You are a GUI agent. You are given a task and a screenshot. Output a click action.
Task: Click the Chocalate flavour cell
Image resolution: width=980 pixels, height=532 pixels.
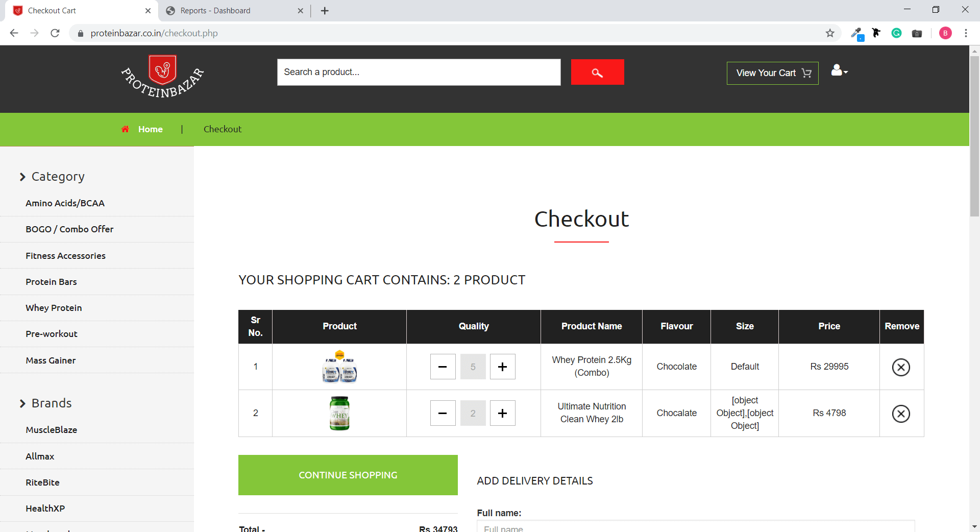(x=676, y=413)
